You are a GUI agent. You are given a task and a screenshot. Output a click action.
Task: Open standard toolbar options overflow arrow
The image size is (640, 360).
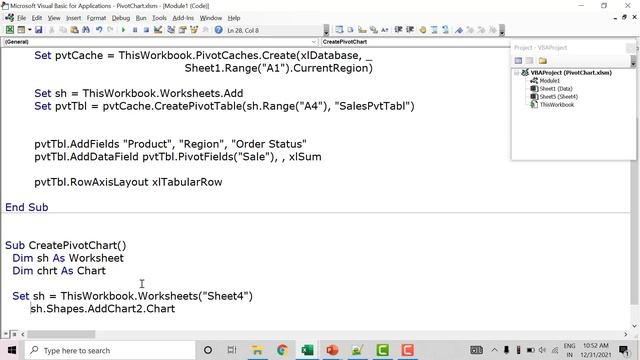click(x=326, y=30)
